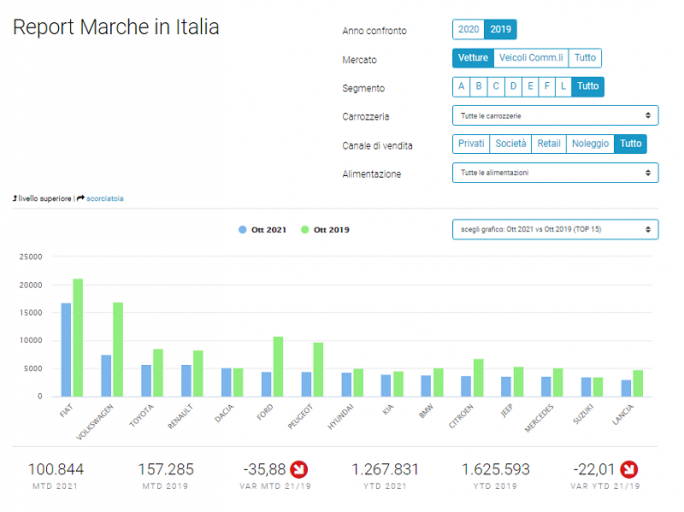This screenshot has height=512, width=684.
Task: Open Tutte le carrozzerie dropdown
Action: 555,116
